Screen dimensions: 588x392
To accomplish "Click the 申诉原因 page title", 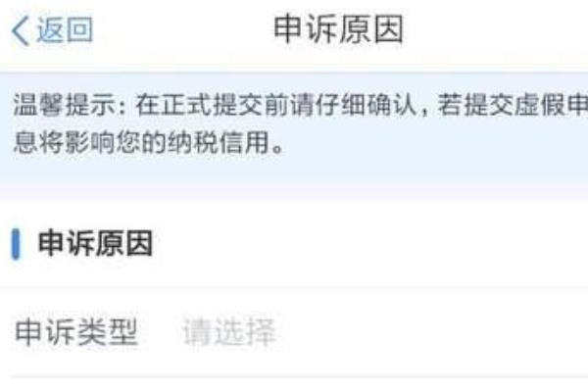I will click(339, 29).
